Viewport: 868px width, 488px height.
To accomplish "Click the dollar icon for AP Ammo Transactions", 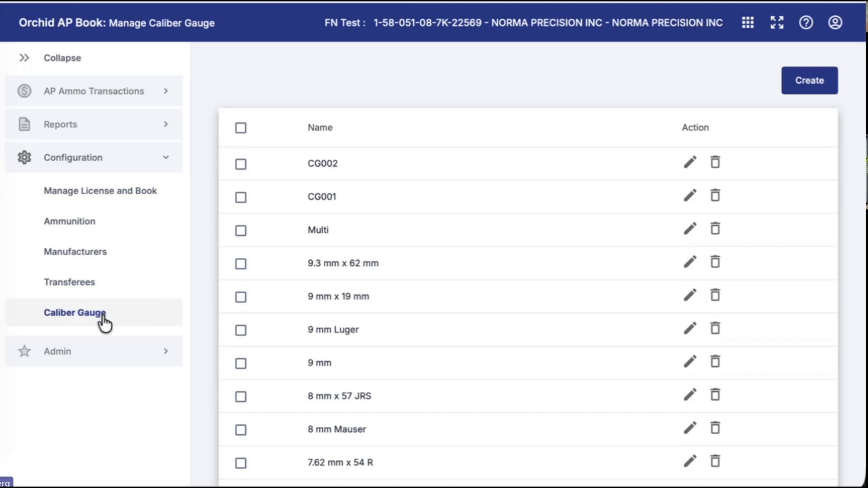I will (24, 91).
